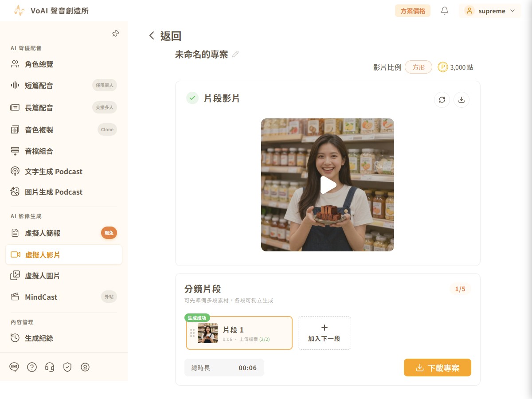Open 角色總覽 in the sidebar
This screenshot has height=399, width=532.
pyautogui.click(x=64, y=64)
